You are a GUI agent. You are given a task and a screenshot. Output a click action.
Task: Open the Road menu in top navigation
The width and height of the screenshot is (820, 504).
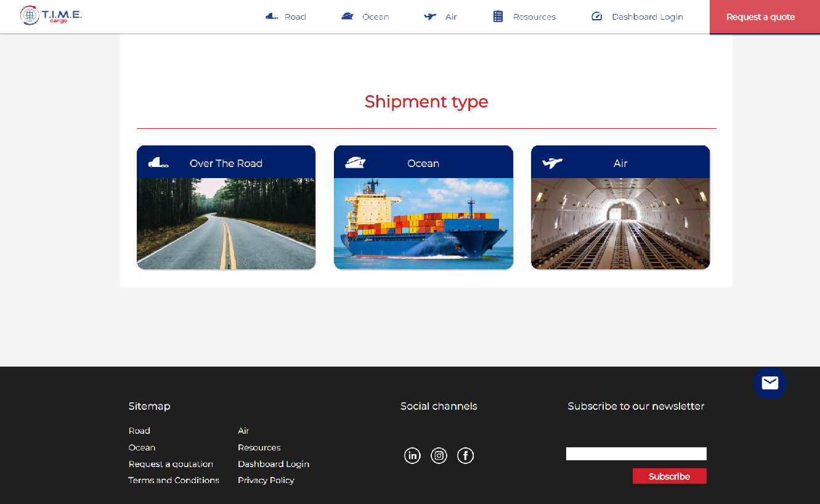coord(286,17)
